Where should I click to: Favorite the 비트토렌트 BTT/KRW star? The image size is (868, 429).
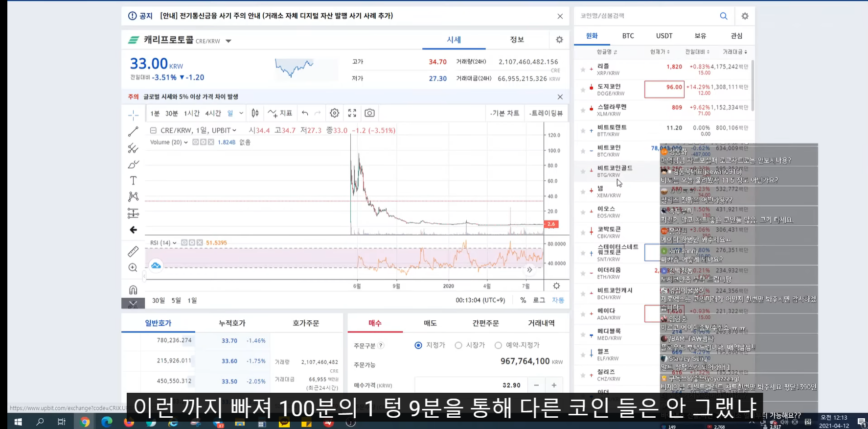pyautogui.click(x=583, y=131)
